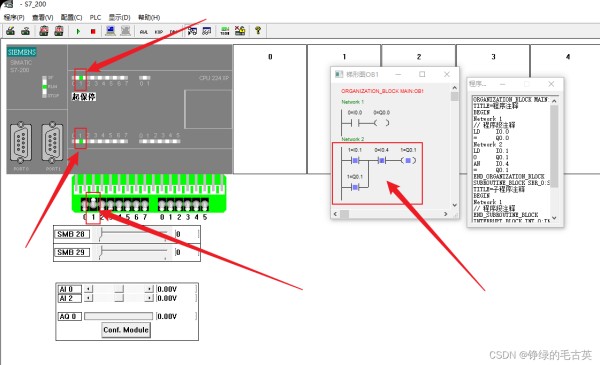Viewport: 600px width, 365px height.
Task: Open the PLC menu
Action: 95,17
